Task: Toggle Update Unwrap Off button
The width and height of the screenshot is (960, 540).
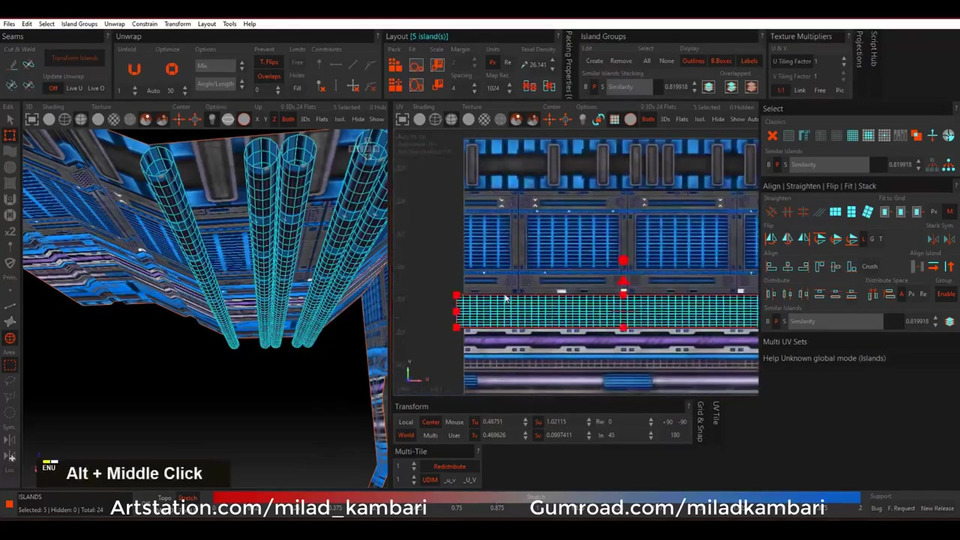Action: (53, 88)
